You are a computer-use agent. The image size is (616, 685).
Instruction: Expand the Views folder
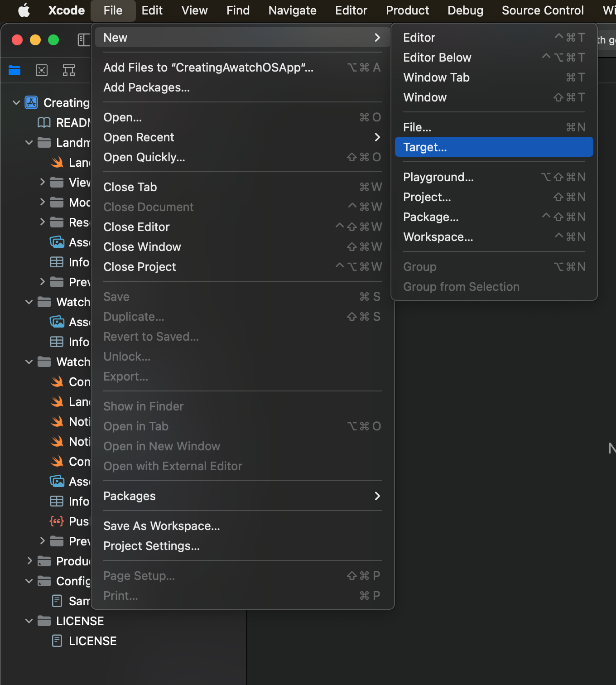pos(42,182)
